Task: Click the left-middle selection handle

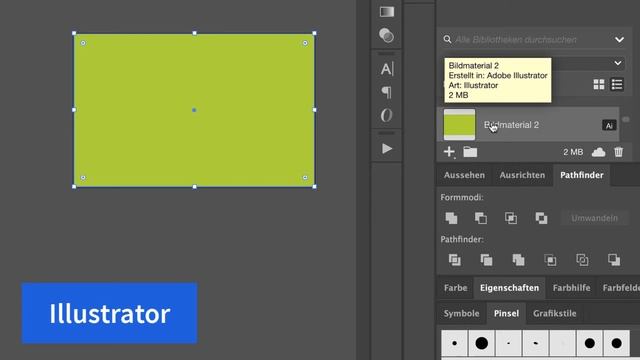Action: click(74, 110)
